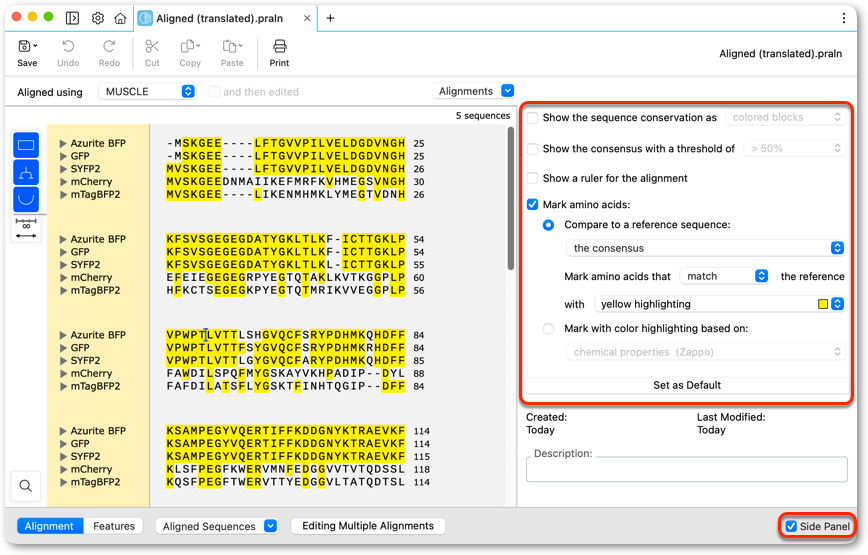Enable 'Show a ruler for the alignment'
868x555 pixels.
[533, 178]
